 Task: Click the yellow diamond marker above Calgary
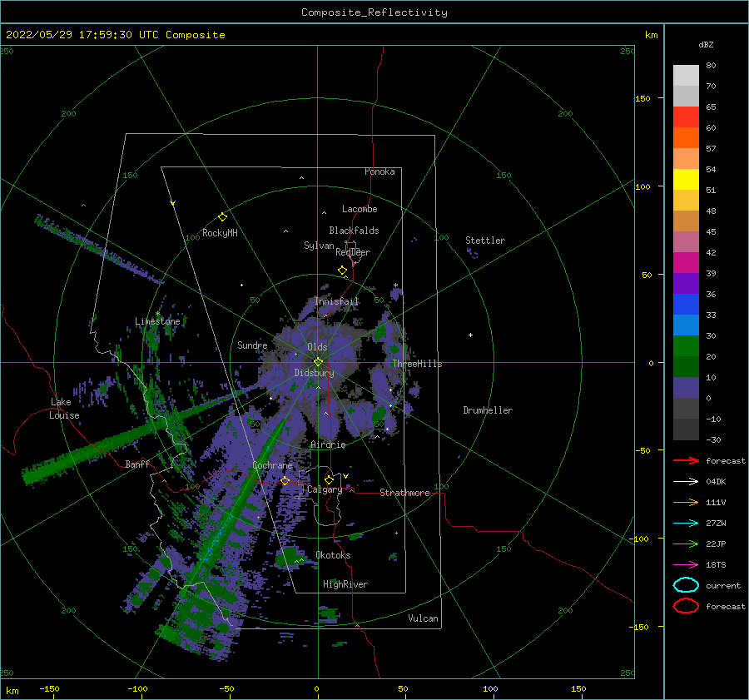(x=329, y=479)
